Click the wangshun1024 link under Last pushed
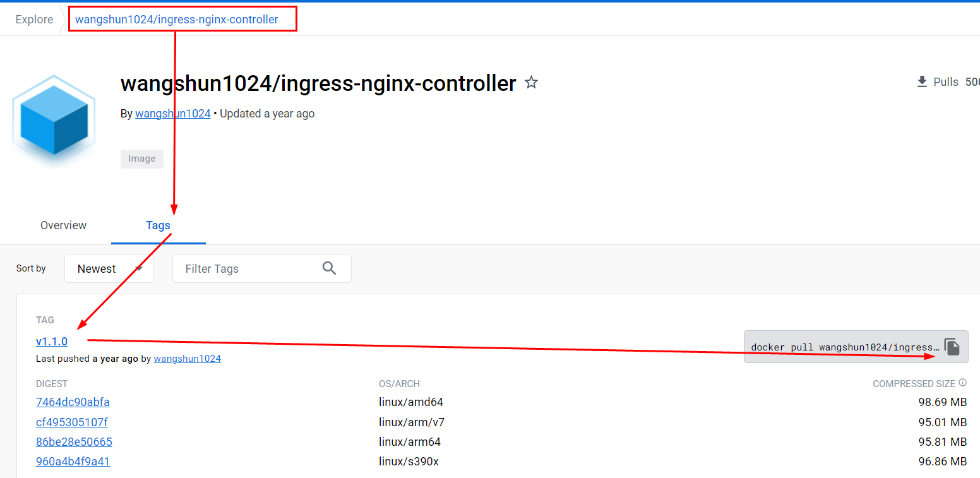This screenshot has height=478, width=980. [x=187, y=358]
